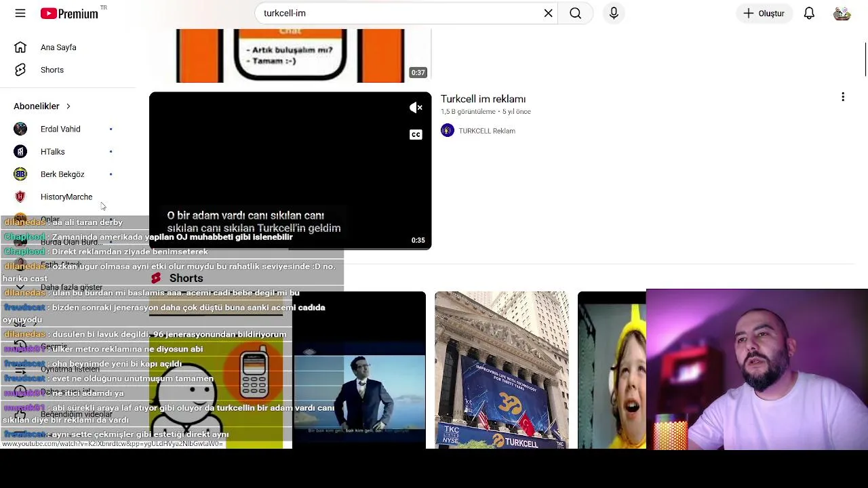Viewport: 868px width, 488px height.
Task: Clear the search box text
Action: click(548, 13)
